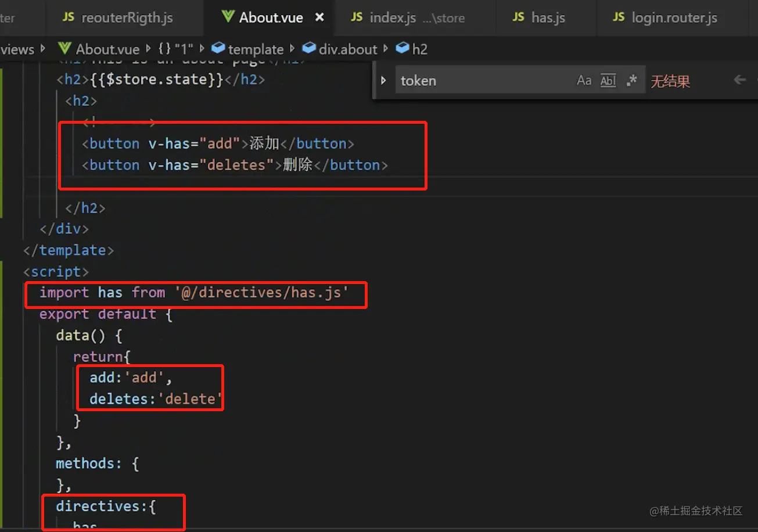Screen dimensions: 758x532
Task: Switch to the has.js tab
Action: coord(538,17)
